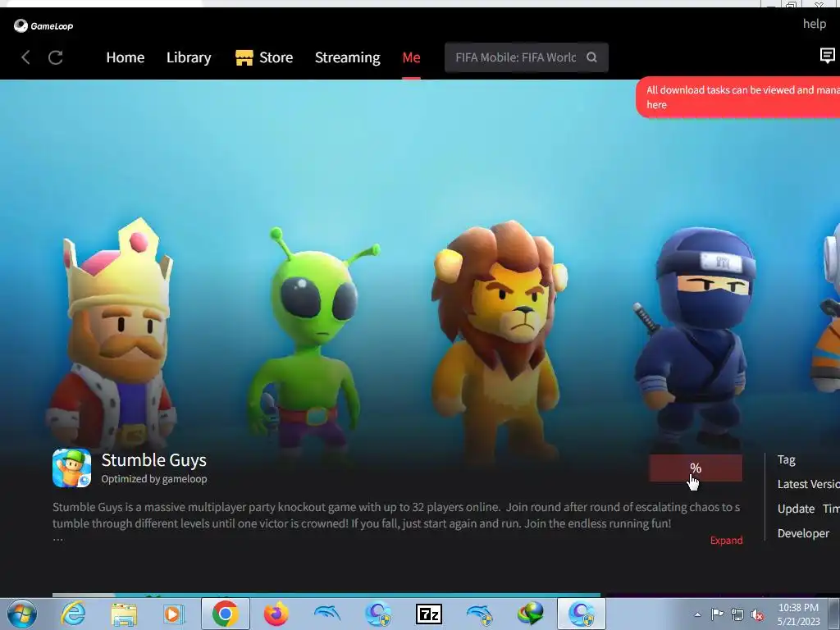Select the Me tab

click(412, 57)
